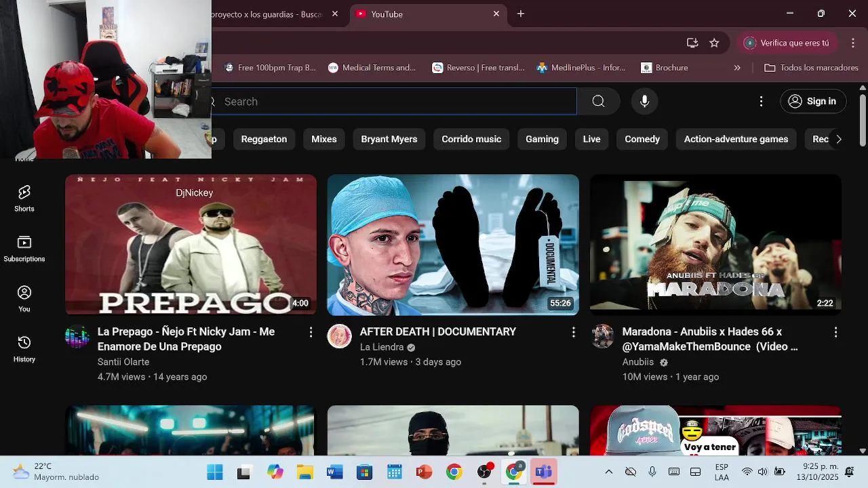Open the You section in sidebar
Image resolution: width=868 pixels, height=488 pixels.
pyautogui.click(x=24, y=299)
